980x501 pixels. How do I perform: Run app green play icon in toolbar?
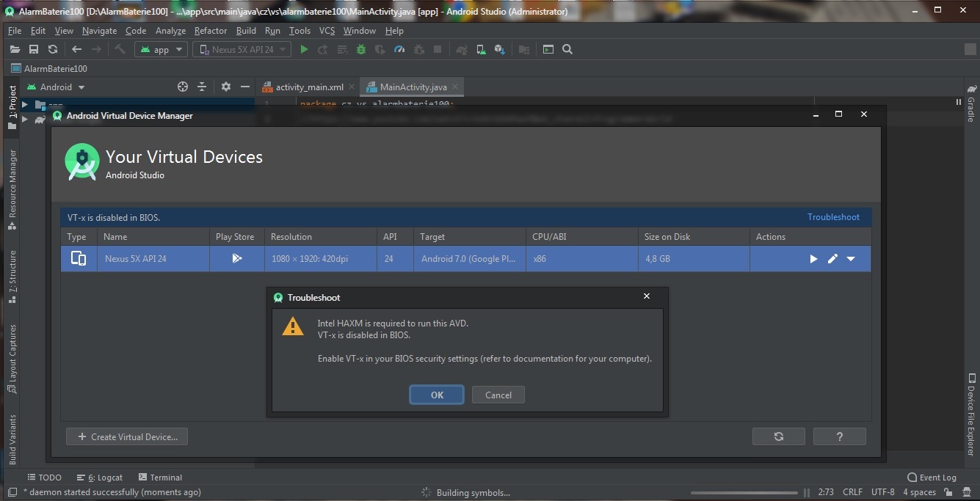pyautogui.click(x=304, y=49)
